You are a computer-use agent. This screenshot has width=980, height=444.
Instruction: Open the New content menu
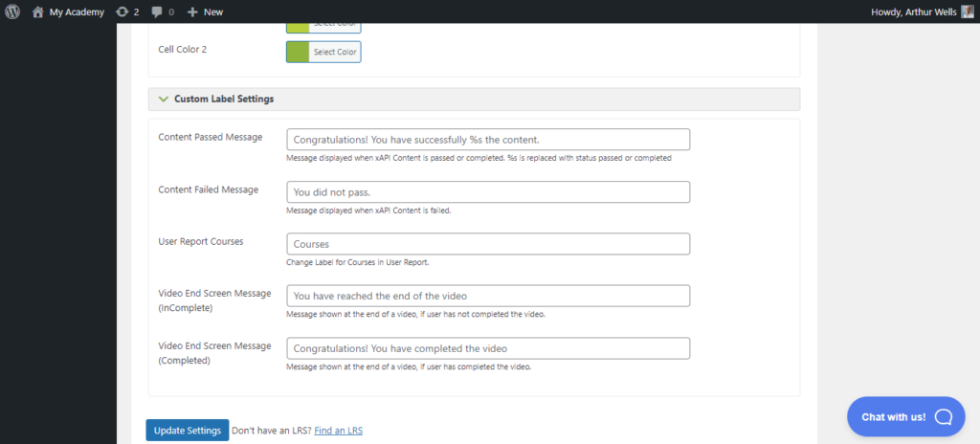tap(205, 11)
